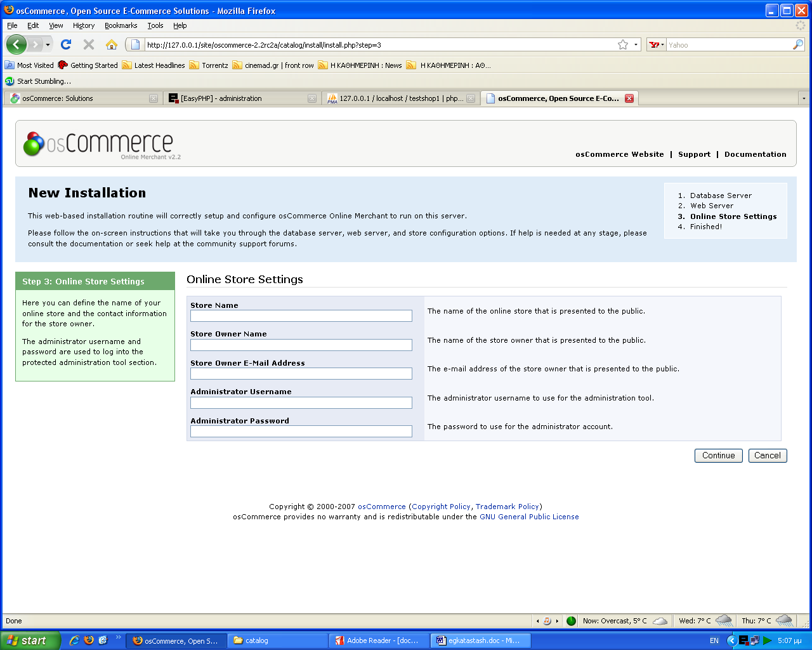Click the URL address bar
Viewport: 812px width, 650px height.
pos(381,44)
